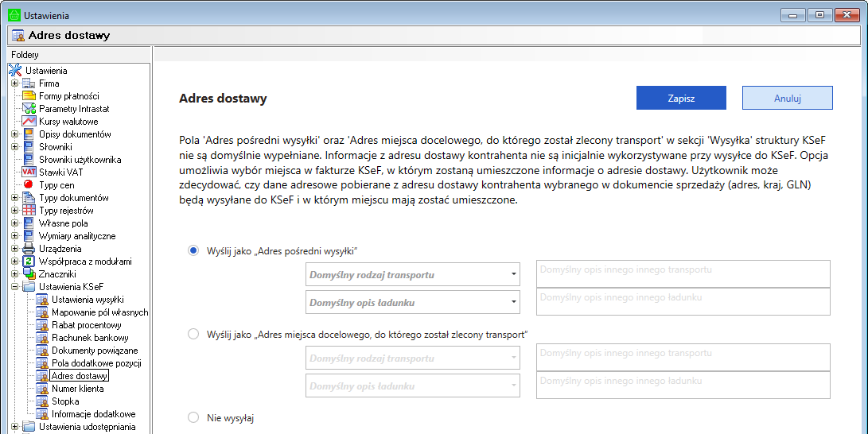Click the Urządzenia printer icon
This screenshot has width=868, height=434.
(x=29, y=248)
